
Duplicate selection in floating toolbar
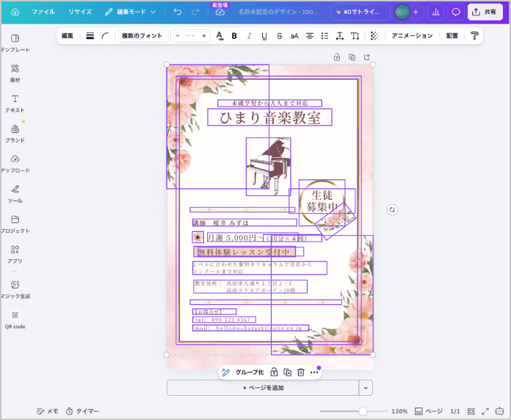pyautogui.click(x=288, y=372)
